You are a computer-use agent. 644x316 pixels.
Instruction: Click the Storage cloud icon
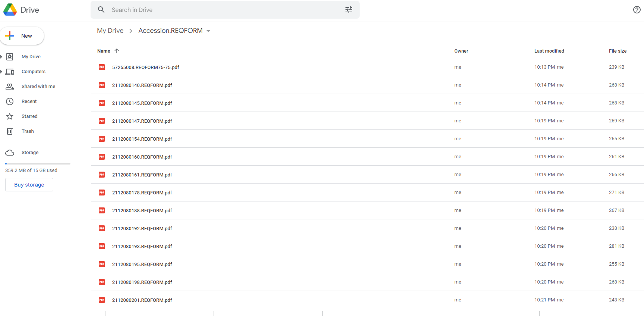(x=10, y=153)
